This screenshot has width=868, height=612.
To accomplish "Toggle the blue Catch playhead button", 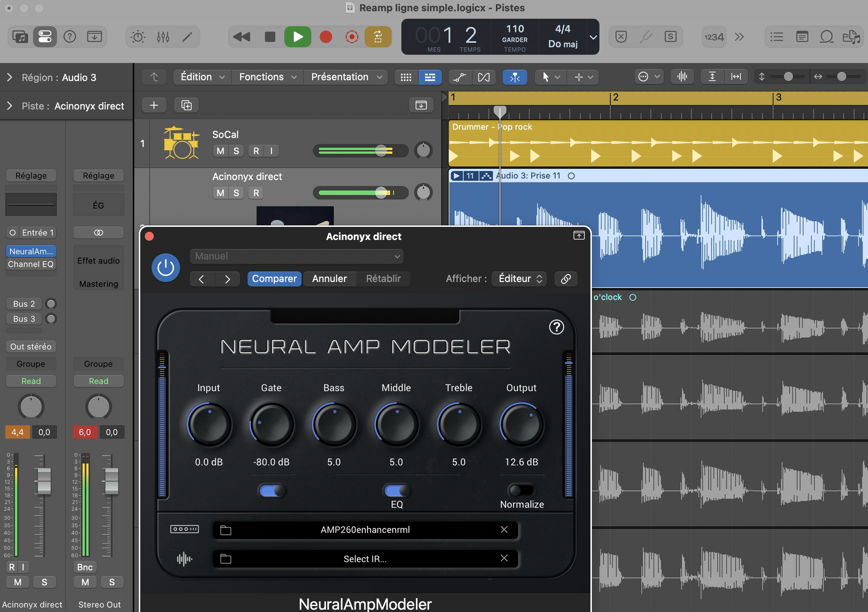I will pyautogui.click(x=515, y=77).
